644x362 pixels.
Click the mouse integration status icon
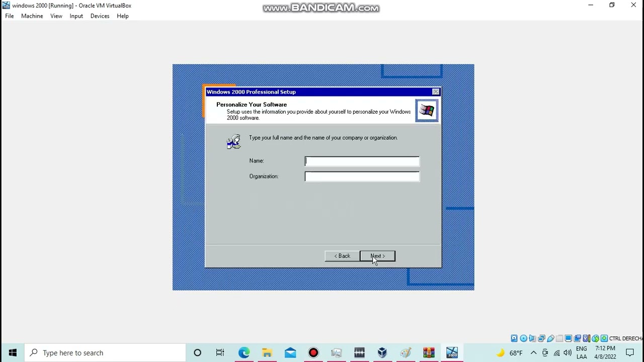point(595,338)
